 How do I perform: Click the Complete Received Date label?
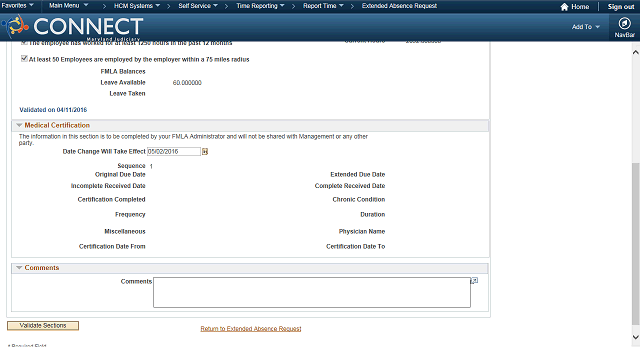[350, 186]
